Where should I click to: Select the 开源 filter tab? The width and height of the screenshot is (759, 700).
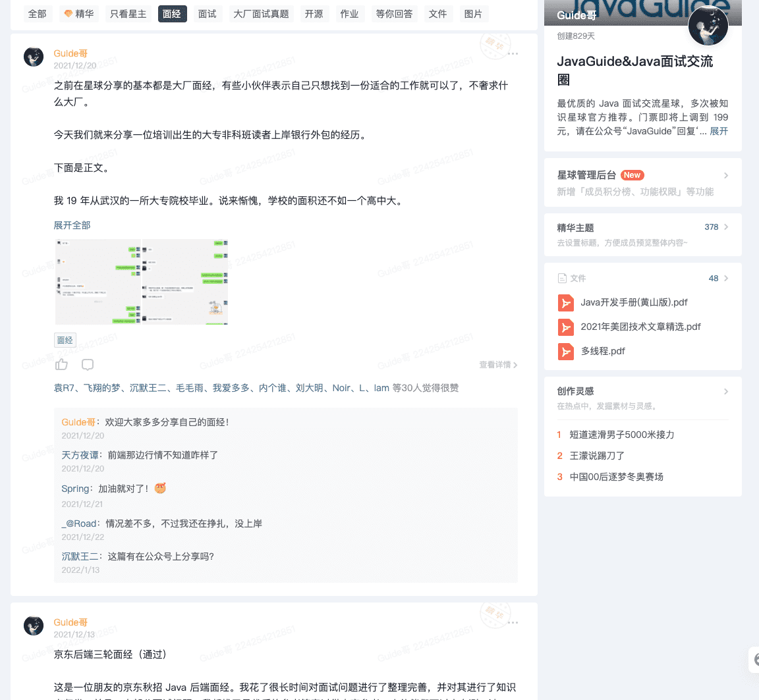tap(314, 14)
